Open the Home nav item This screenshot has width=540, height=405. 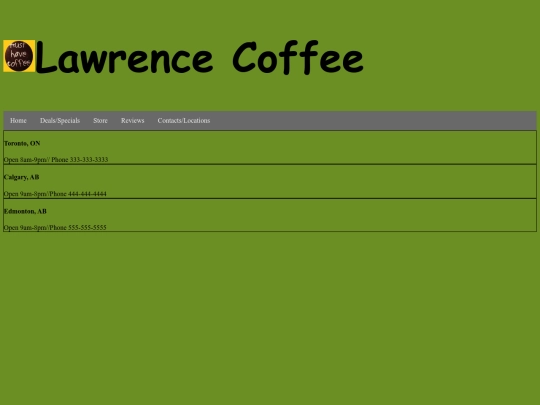[x=18, y=121]
